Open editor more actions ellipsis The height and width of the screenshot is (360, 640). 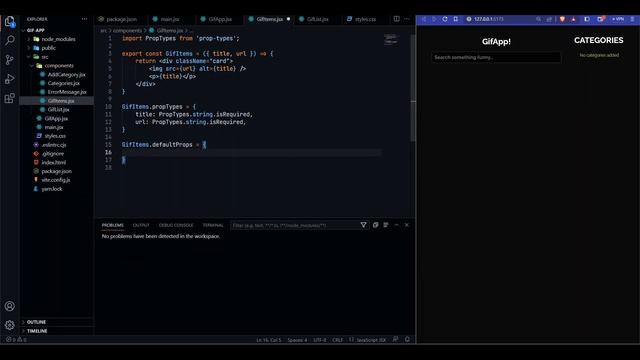click(407, 19)
